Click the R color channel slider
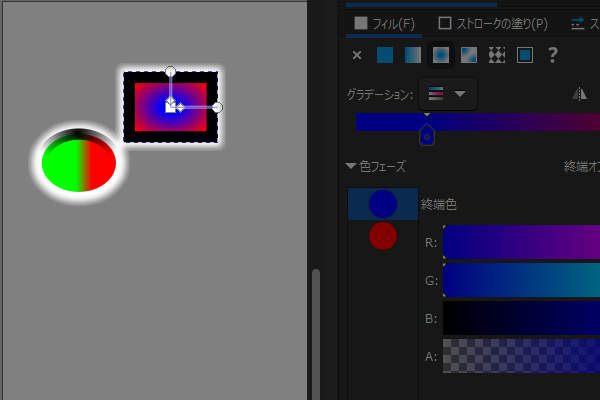Viewport: 600px width, 400px height. 521,242
